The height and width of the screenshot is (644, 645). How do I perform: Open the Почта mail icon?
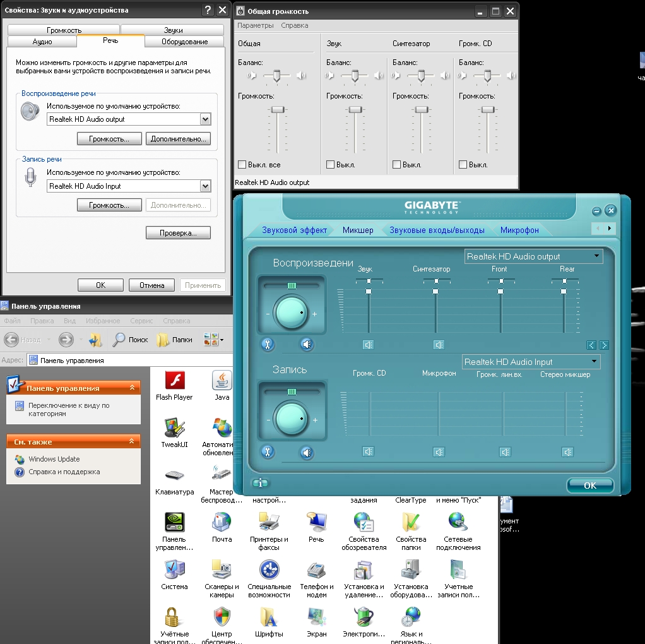pyautogui.click(x=222, y=522)
